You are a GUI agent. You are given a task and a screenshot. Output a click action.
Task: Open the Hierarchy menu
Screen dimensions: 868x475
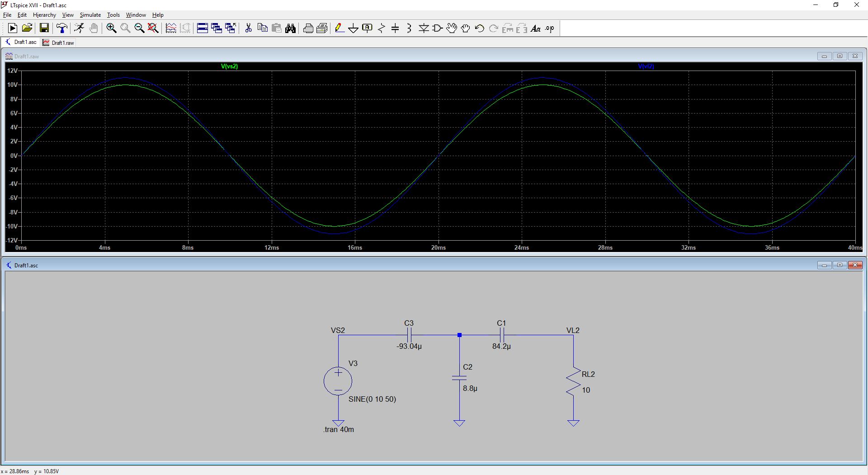[x=44, y=15]
